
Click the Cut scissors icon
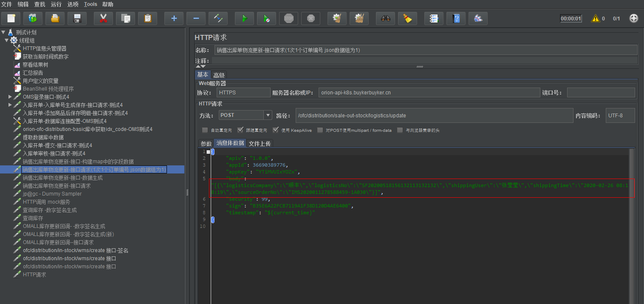103,18
